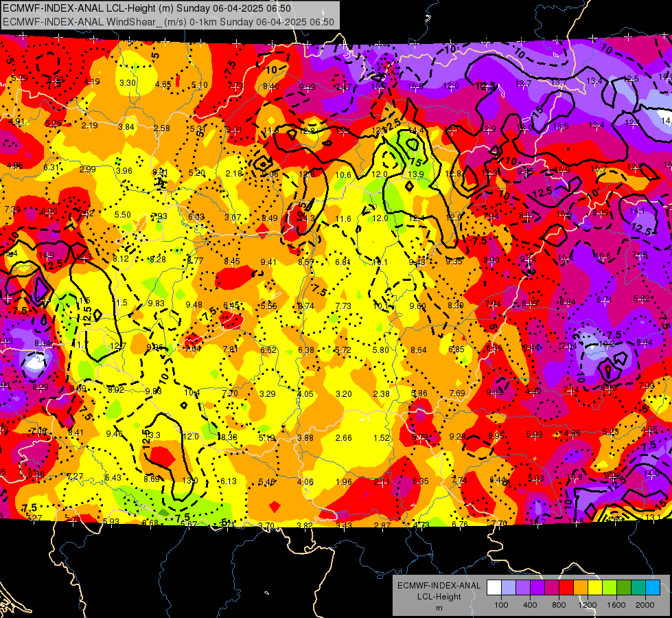Click the grid value 5.72
The width and height of the screenshot is (672, 618).
pyautogui.click(x=343, y=350)
